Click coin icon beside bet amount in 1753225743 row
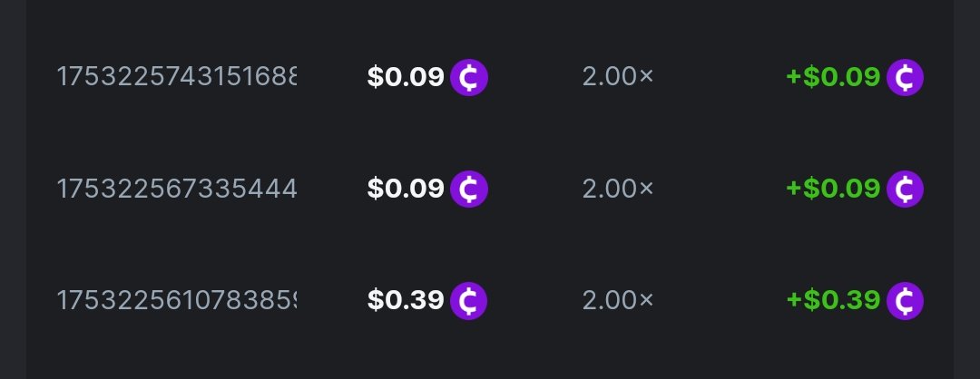 coord(469,78)
